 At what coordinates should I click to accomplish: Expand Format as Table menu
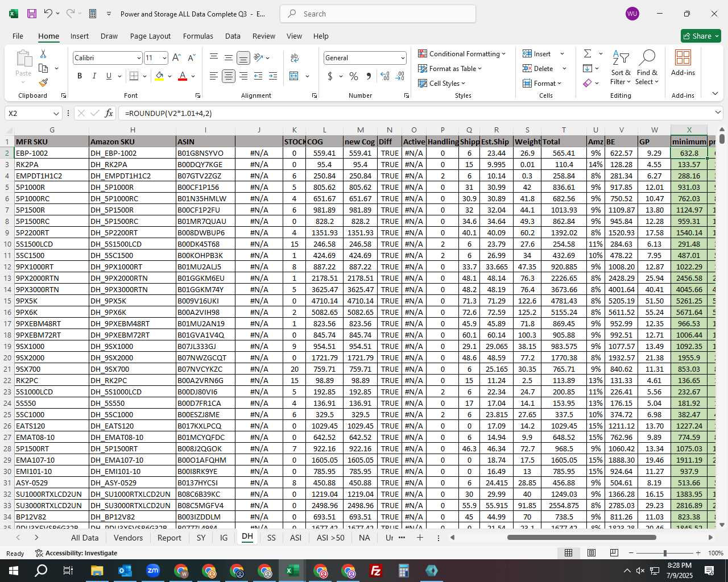(x=450, y=68)
